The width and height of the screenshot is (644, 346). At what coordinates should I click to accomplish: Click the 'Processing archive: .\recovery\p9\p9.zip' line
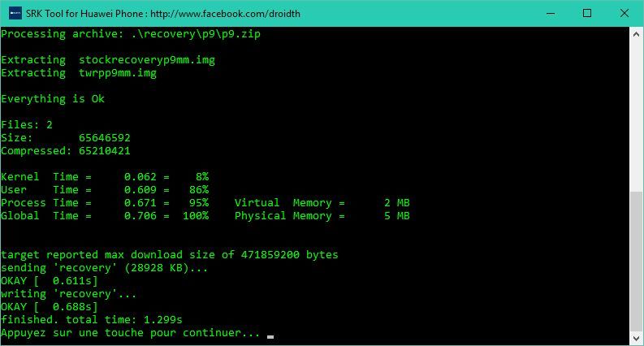[131, 33]
